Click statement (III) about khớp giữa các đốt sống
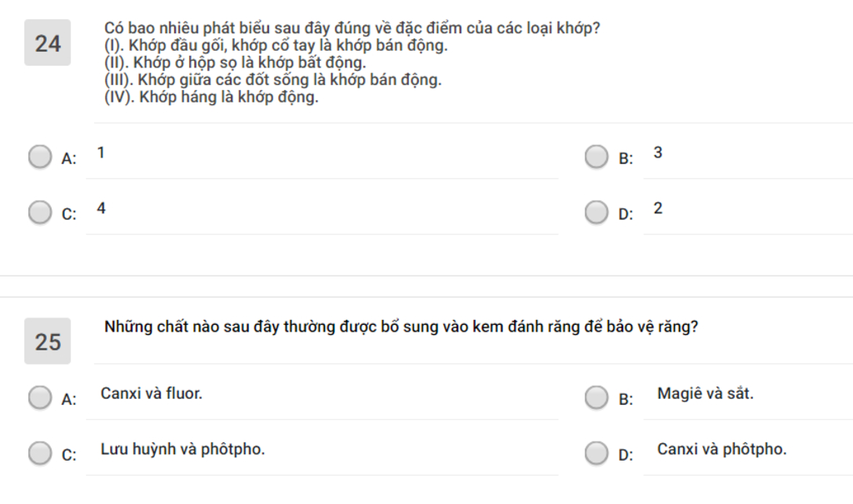853x504 pixels. [273, 80]
